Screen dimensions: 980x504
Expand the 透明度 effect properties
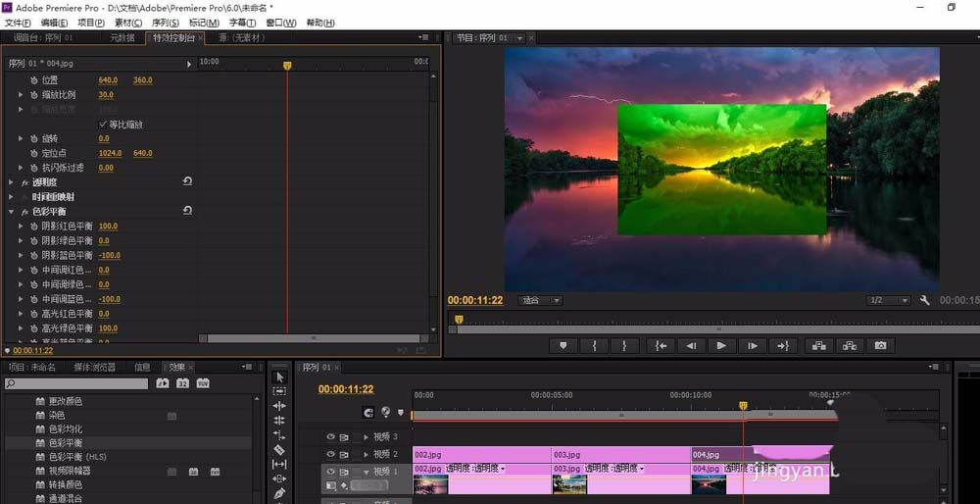tap(11, 182)
